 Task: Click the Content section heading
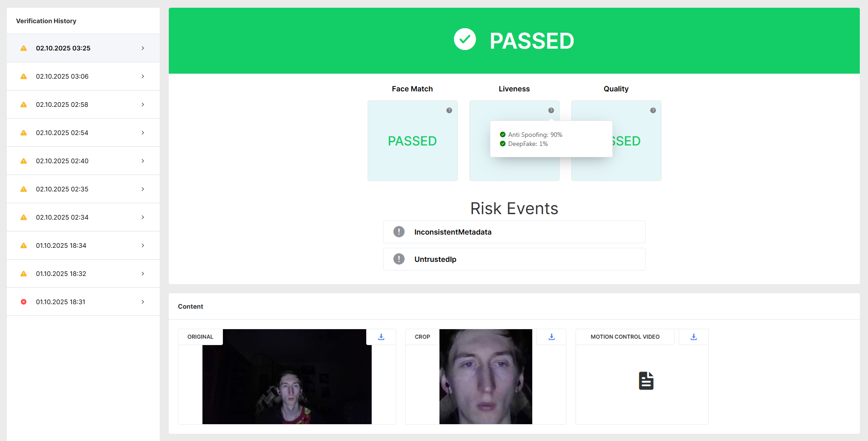coord(191,306)
